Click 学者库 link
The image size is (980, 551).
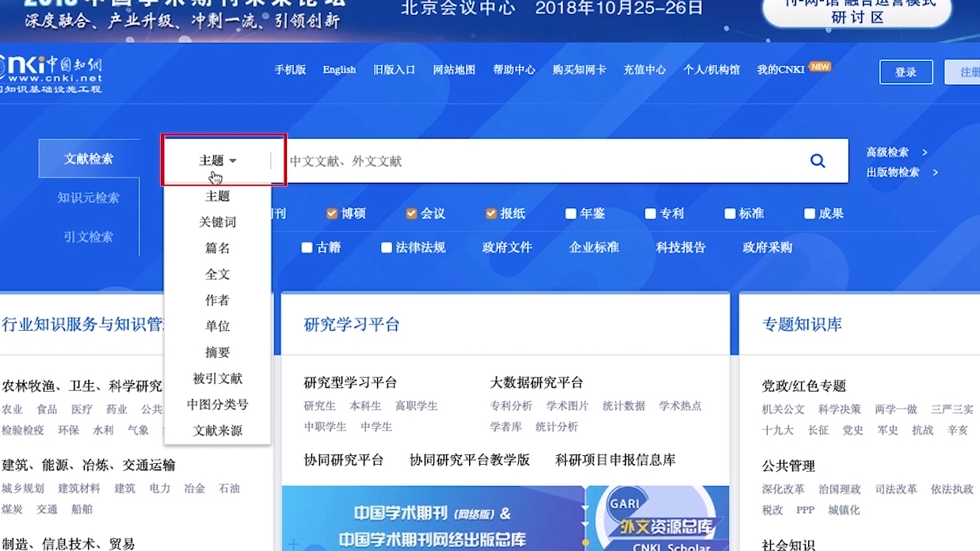point(505,427)
